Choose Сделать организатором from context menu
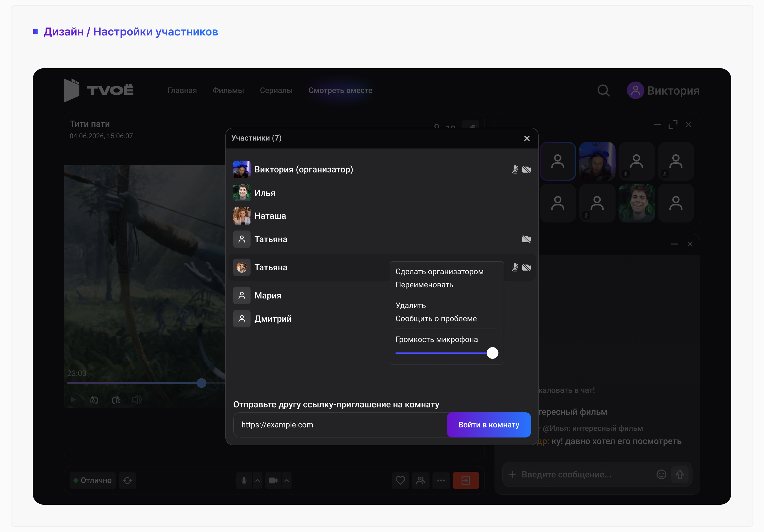 click(x=439, y=271)
